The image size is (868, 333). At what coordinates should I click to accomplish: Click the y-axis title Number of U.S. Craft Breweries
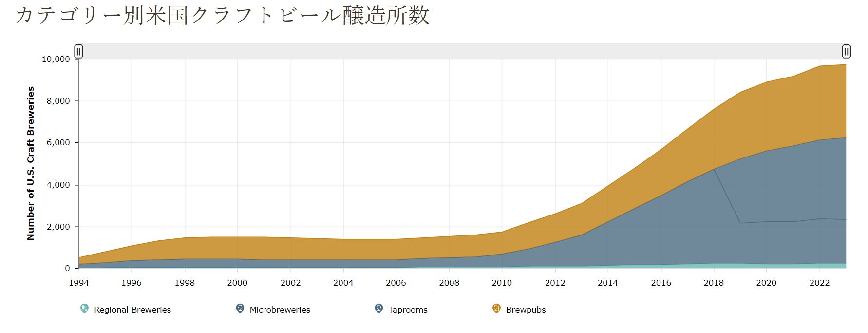(31, 163)
